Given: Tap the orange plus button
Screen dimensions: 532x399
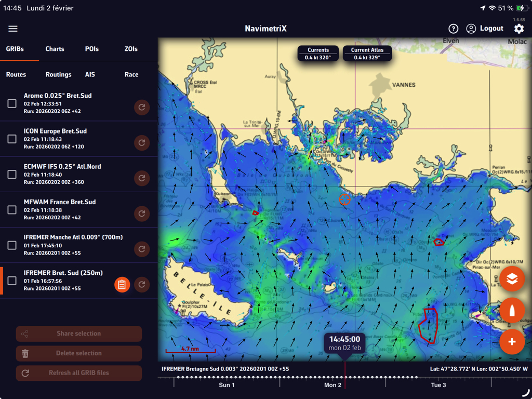Looking at the screenshot, I should 512,342.
